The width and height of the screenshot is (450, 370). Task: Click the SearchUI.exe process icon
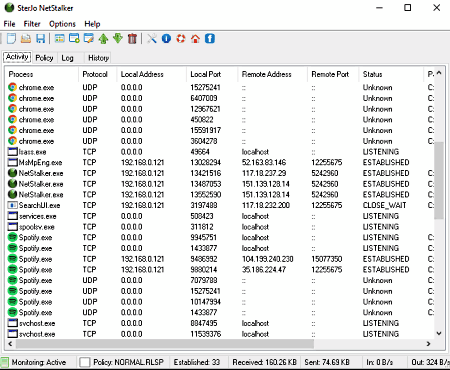click(13, 205)
